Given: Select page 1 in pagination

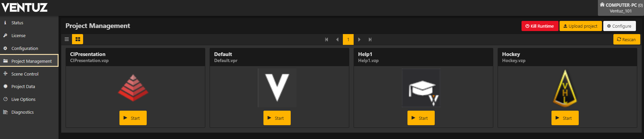Looking at the screenshot, I should click(348, 39).
